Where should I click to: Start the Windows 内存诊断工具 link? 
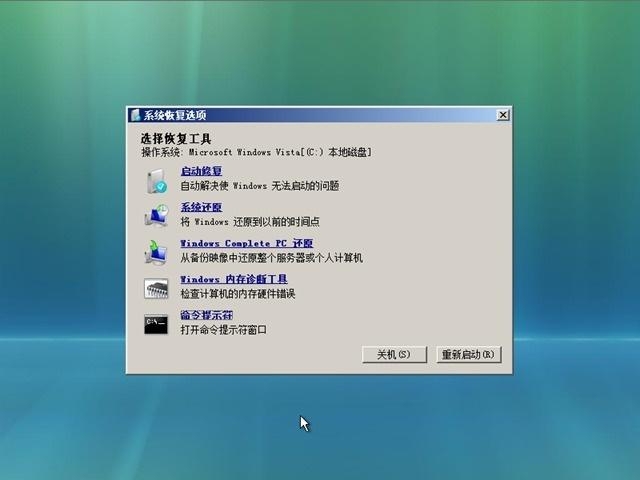click(x=234, y=279)
